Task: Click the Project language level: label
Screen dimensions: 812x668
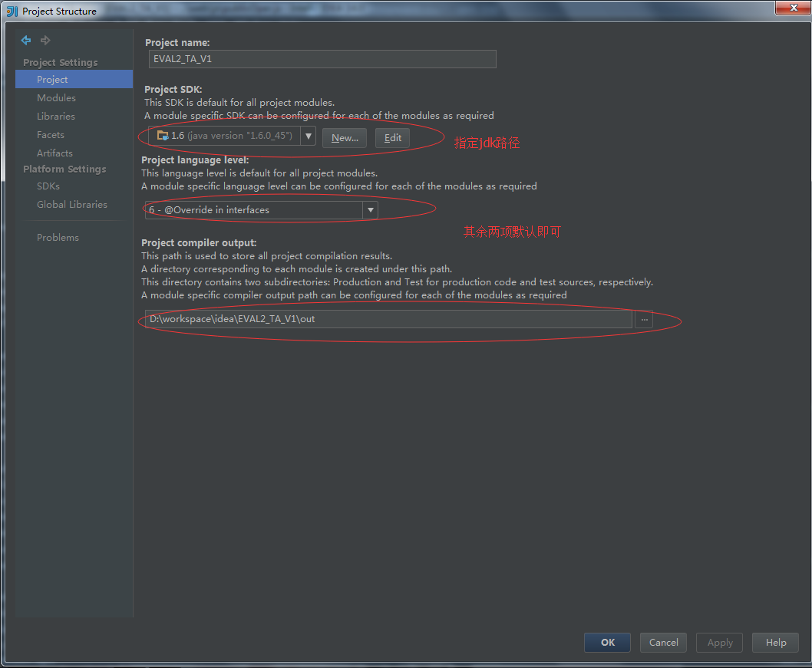Action: point(195,160)
